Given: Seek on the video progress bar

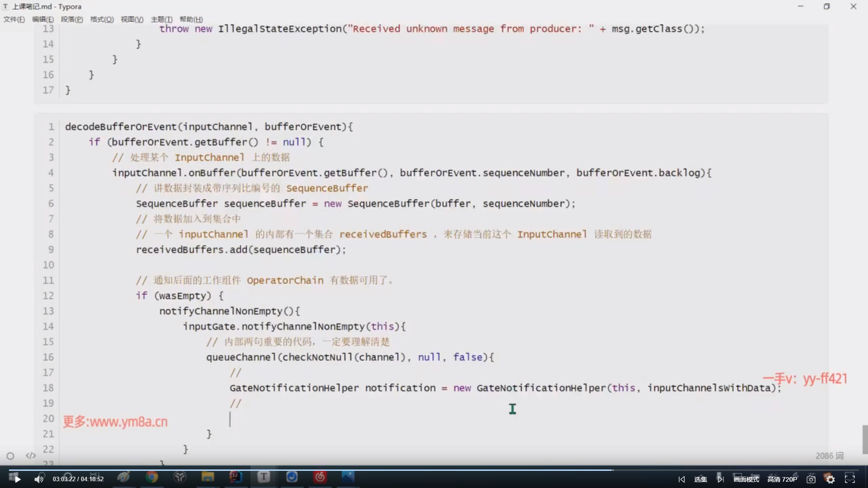Looking at the screenshot, I should [x=434, y=470].
